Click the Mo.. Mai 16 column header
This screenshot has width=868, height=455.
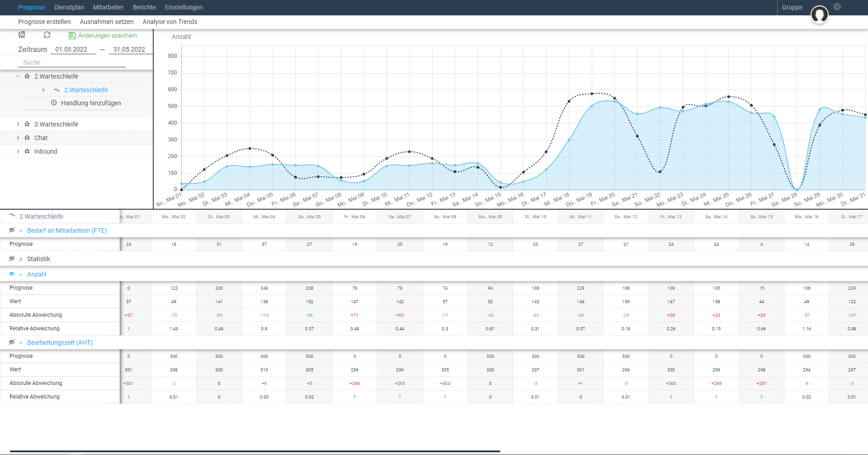(807, 217)
